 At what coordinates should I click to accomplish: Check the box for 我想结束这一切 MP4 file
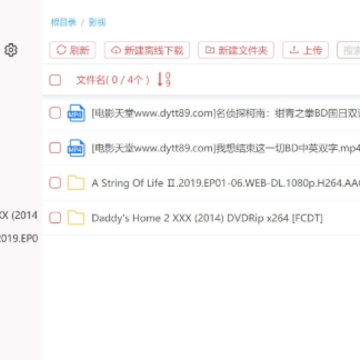point(55,148)
